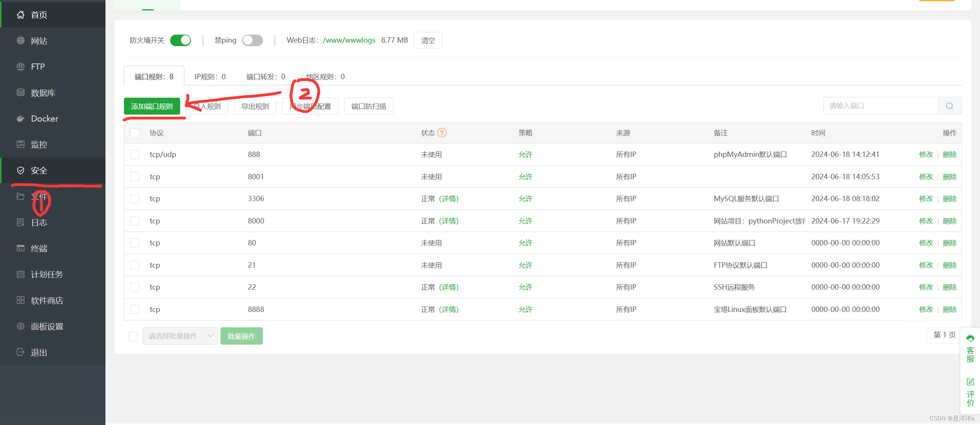This screenshot has height=425, width=980.
Task: Click the add port rule button
Action: click(152, 106)
